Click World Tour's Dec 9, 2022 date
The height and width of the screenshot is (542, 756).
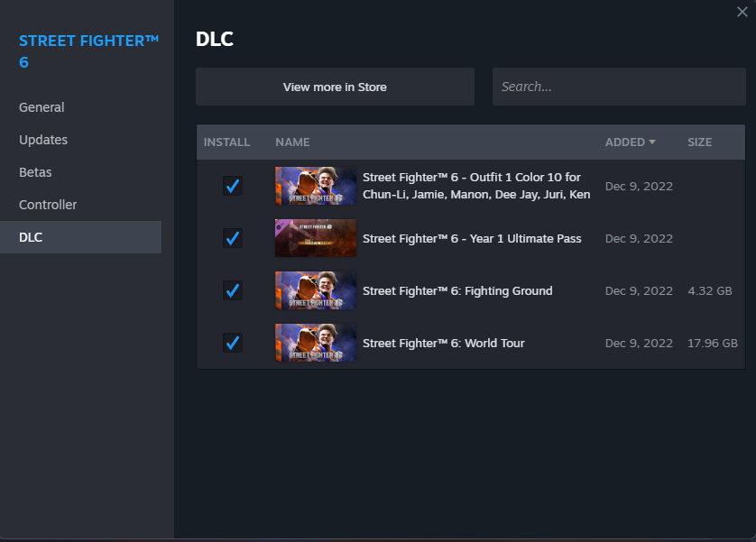tap(639, 343)
